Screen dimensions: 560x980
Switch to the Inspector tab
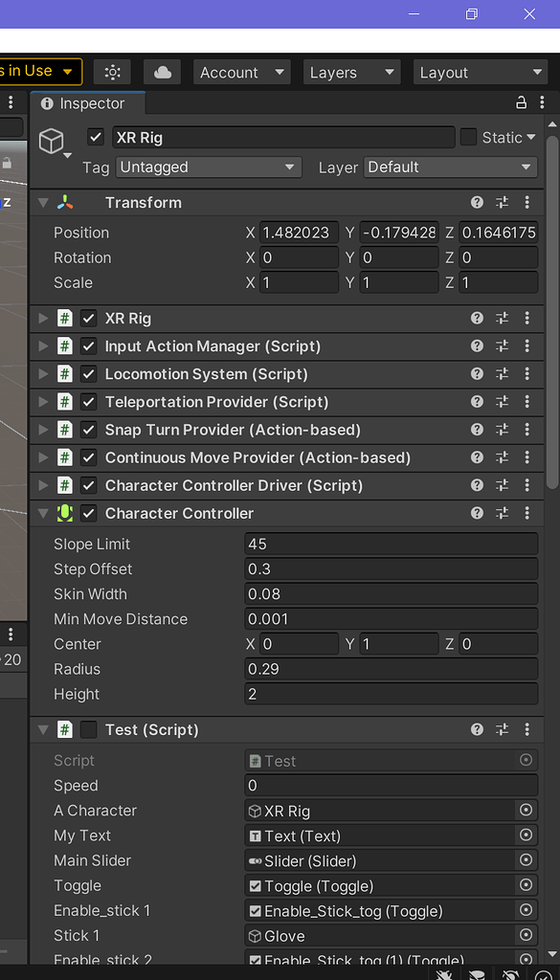(87, 101)
